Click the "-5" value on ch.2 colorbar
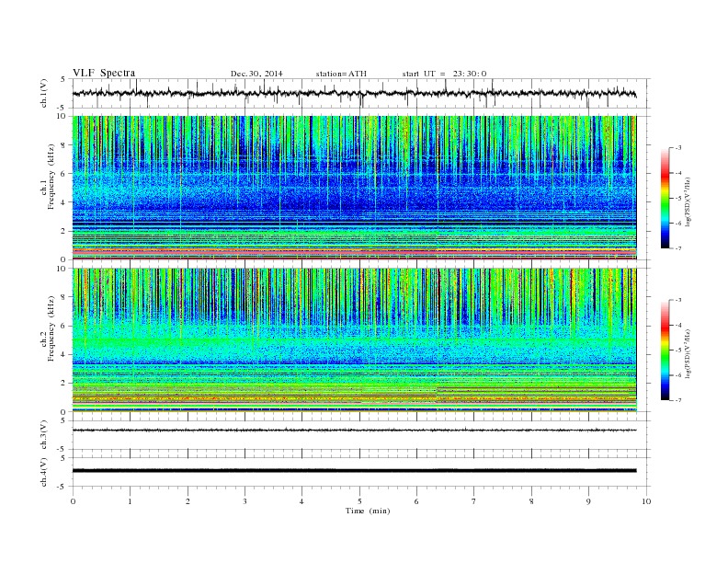Image resolution: width=728 pixels, height=563 pixels. click(677, 350)
